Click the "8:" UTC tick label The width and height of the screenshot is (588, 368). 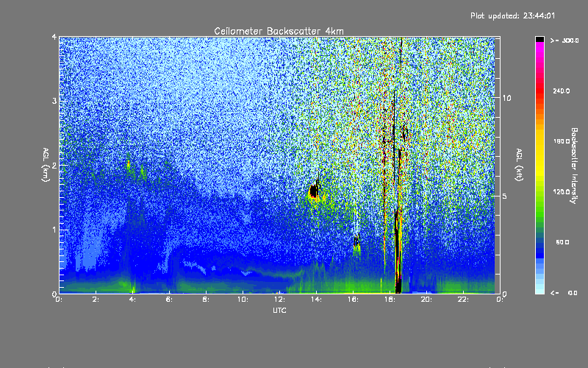point(206,300)
